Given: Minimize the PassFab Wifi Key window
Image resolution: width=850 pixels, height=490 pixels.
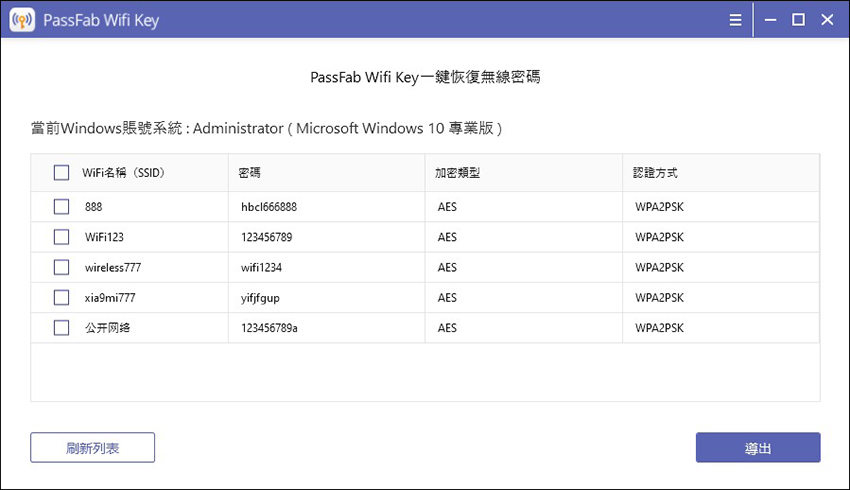Looking at the screenshot, I should pos(770,20).
